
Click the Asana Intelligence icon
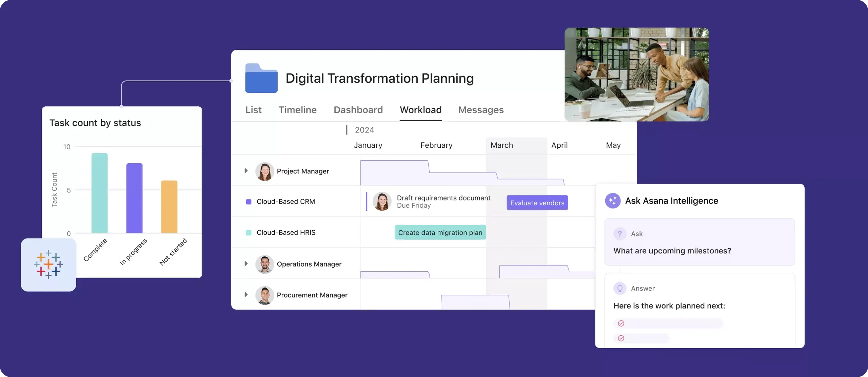click(x=612, y=200)
